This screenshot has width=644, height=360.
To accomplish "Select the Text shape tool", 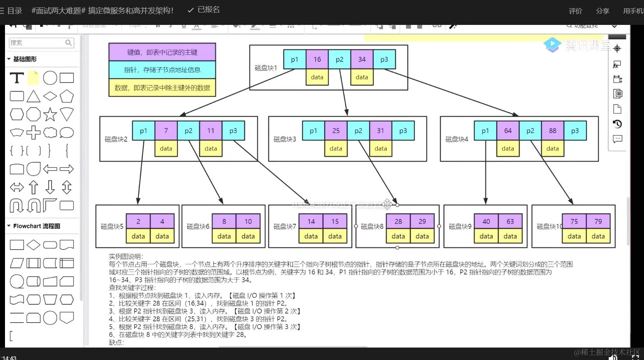I will pos(17,78).
